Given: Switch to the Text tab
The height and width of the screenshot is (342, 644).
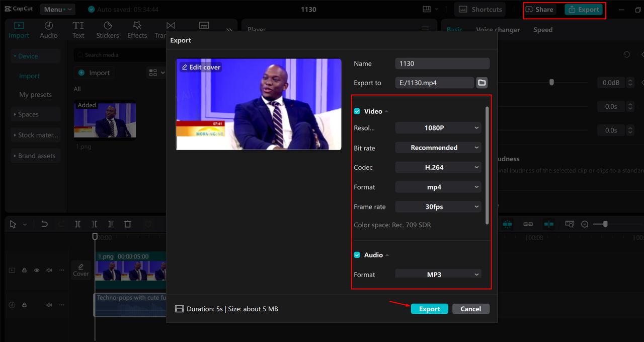Looking at the screenshot, I should 78,30.
